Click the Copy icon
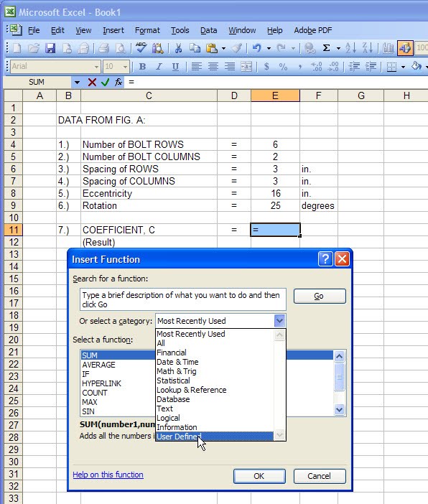 click(x=195, y=48)
